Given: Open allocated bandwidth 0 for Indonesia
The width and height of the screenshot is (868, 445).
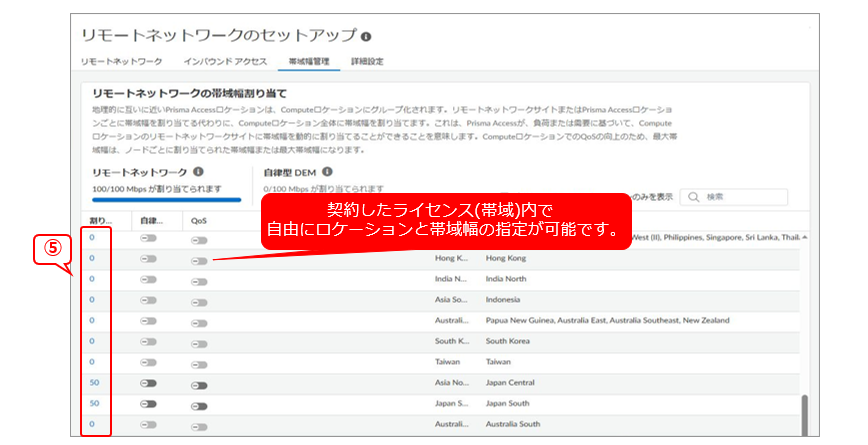Looking at the screenshot, I should (92, 299).
